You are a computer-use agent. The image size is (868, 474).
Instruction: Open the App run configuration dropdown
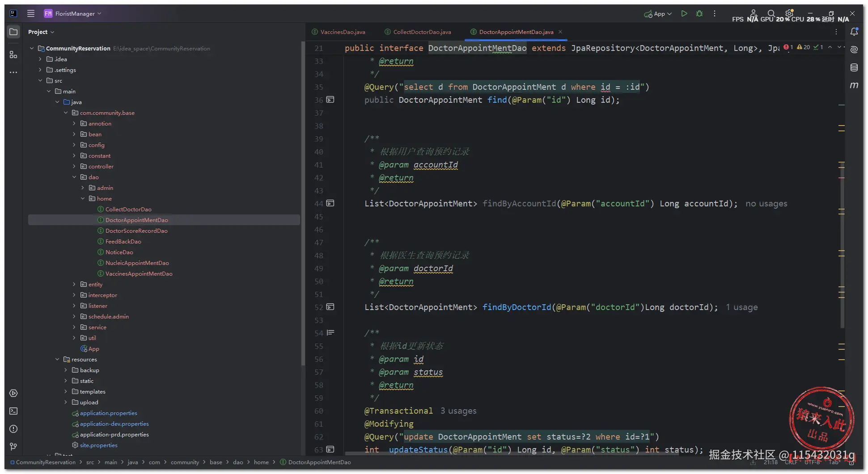click(658, 14)
